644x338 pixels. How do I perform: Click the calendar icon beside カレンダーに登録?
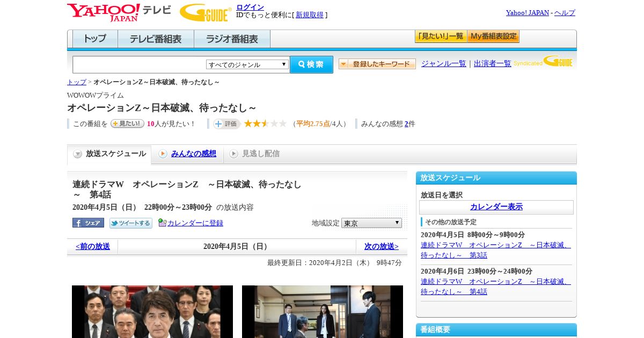click(162, 223)
